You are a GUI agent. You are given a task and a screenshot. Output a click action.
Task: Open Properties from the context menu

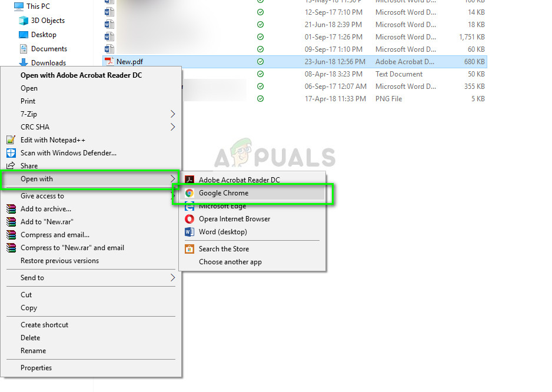click(x=36, y=368)
